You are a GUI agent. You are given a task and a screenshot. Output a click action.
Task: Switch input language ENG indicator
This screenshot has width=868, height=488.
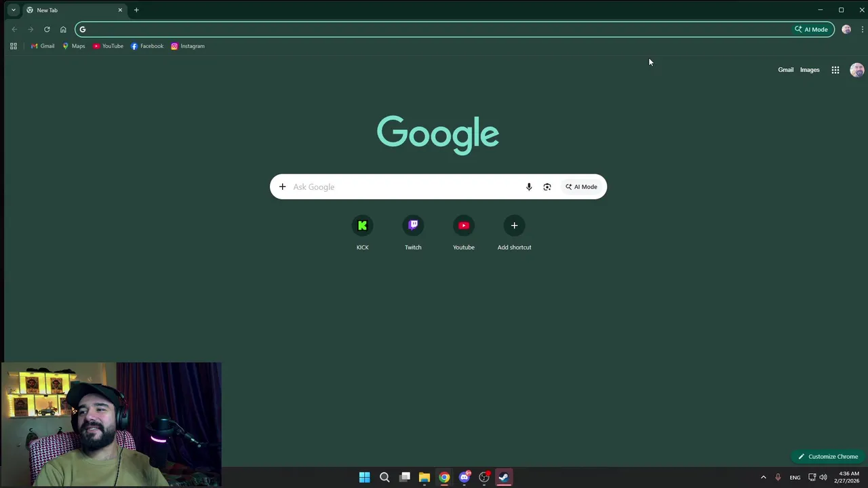tap(795, 477)
